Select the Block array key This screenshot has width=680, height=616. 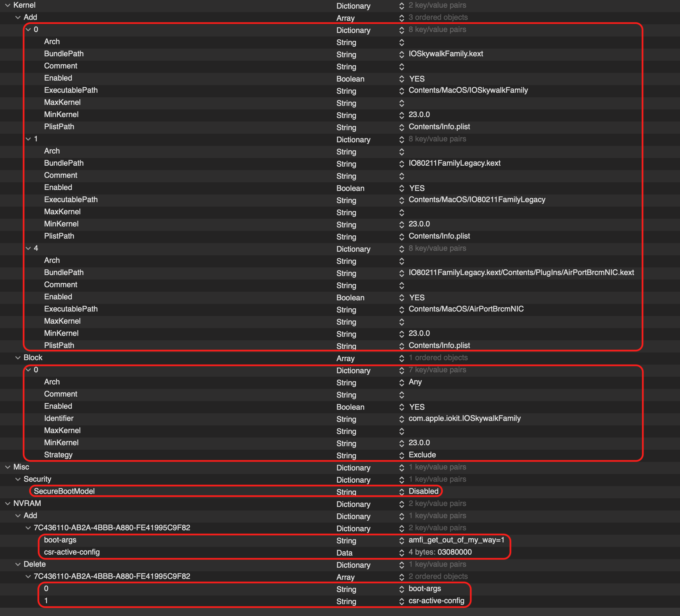pos(33,358)
